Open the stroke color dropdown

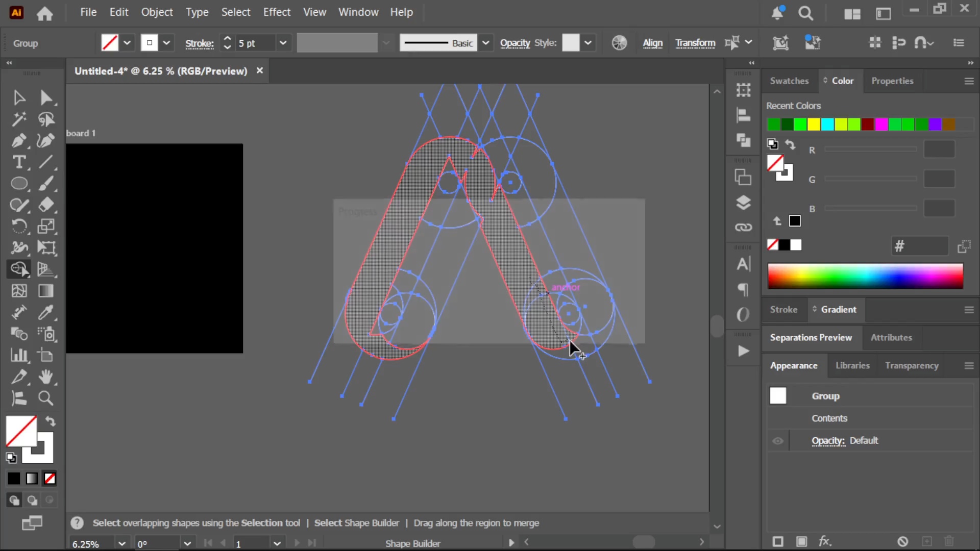(166, 43)
